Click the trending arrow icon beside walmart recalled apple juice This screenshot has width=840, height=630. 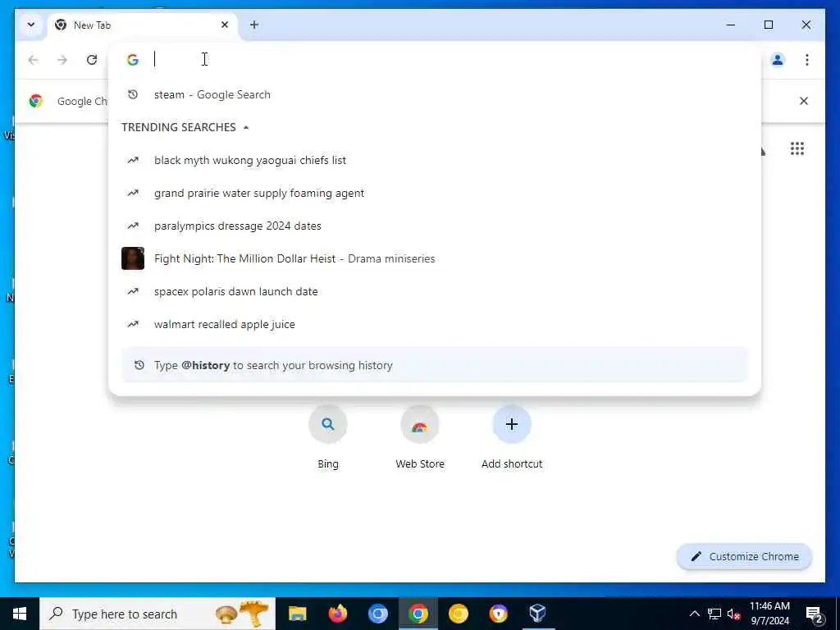point(133,324)
